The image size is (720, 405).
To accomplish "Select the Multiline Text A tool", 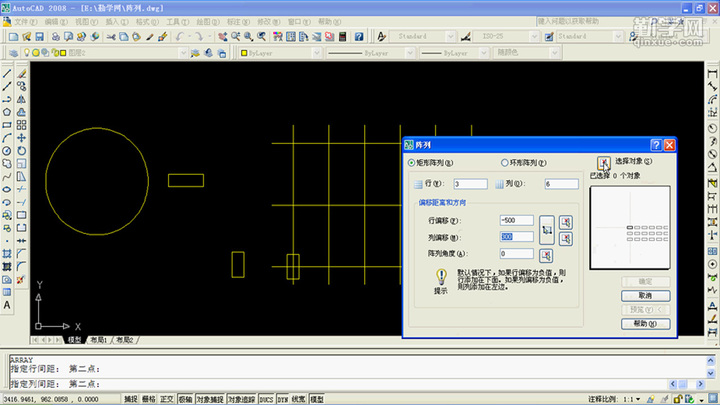I will point(7,305).
